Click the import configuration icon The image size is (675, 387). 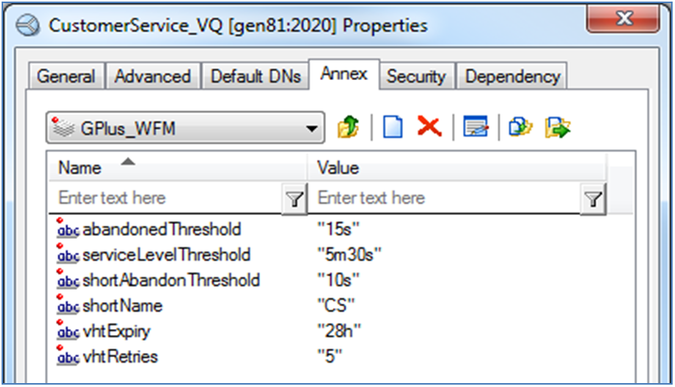(520, 127)
